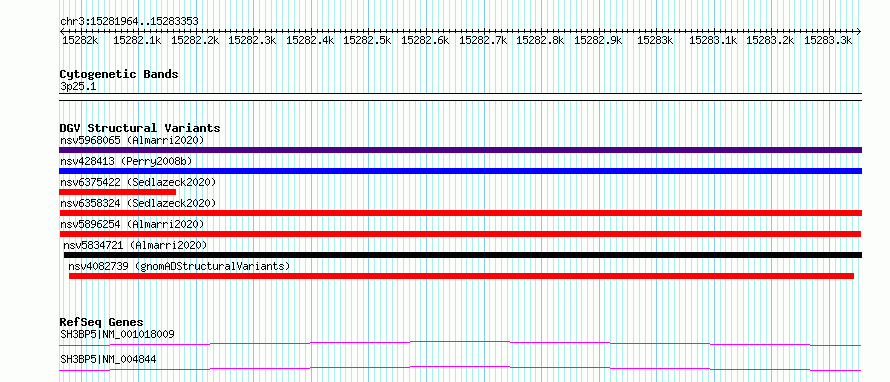Click the chr3:15281964..15283353 coordinates text
The height and width of the screenshot is (382, 890).
click(129, 22)
